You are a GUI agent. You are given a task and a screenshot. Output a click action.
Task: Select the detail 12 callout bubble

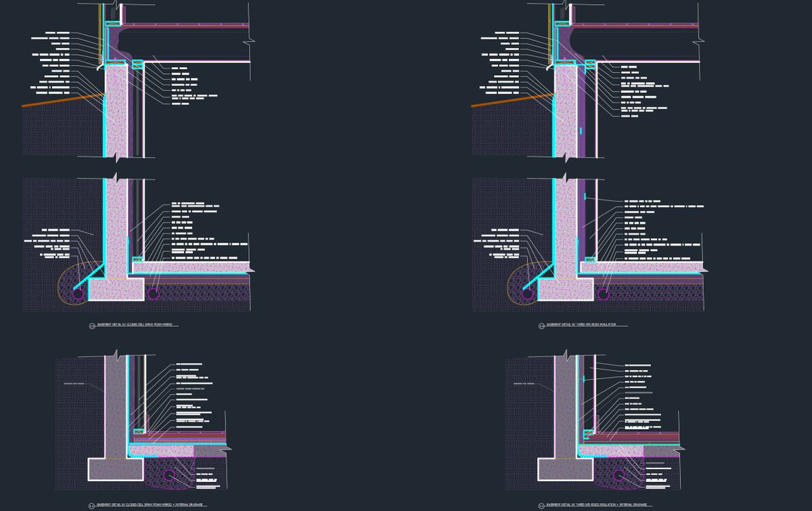[91, 326]
